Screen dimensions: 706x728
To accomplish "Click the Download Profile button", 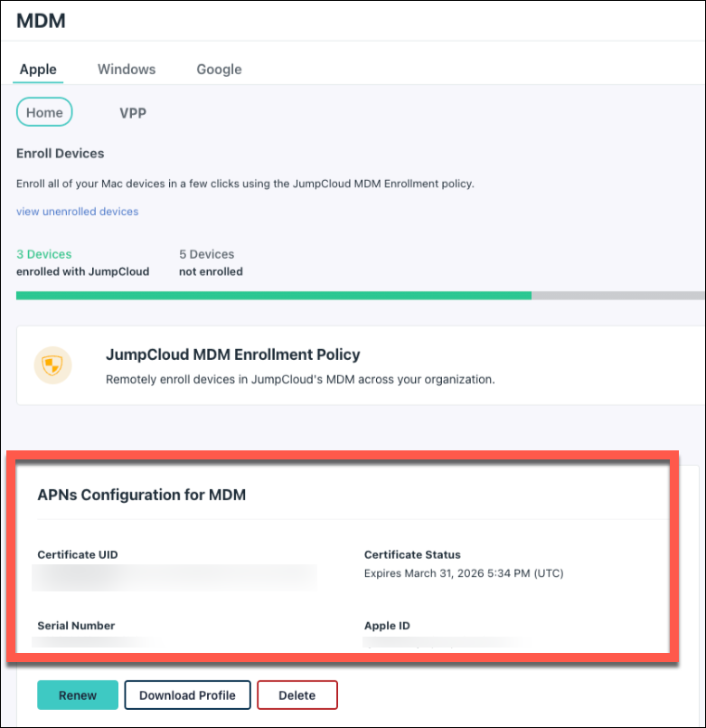I will point(187,695).
